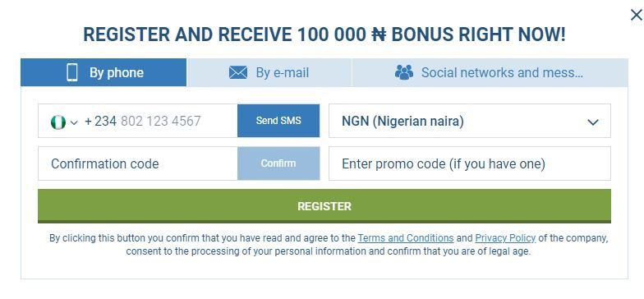This screenshot has width=644, height=299.
Task: Click the people group icon for social networks
Action: (x=404, y=72)
